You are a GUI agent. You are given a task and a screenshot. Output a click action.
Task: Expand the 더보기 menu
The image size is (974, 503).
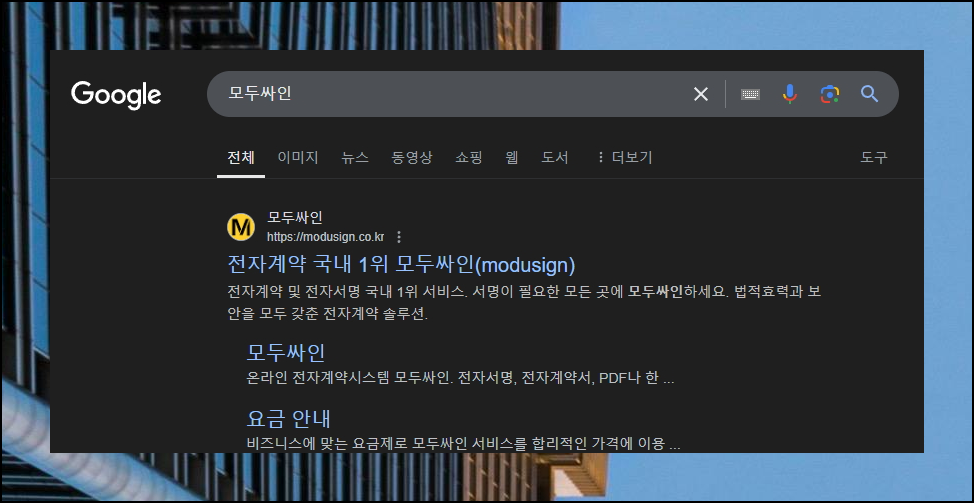pyautogui.click(x=624, y=158)
